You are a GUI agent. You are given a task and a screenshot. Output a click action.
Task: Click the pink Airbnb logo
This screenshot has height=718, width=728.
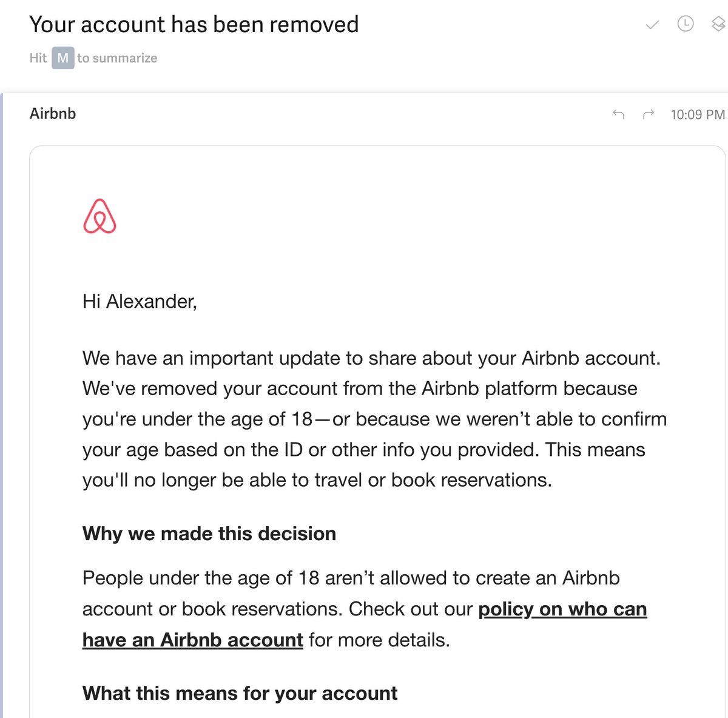[x=99, y=216]
